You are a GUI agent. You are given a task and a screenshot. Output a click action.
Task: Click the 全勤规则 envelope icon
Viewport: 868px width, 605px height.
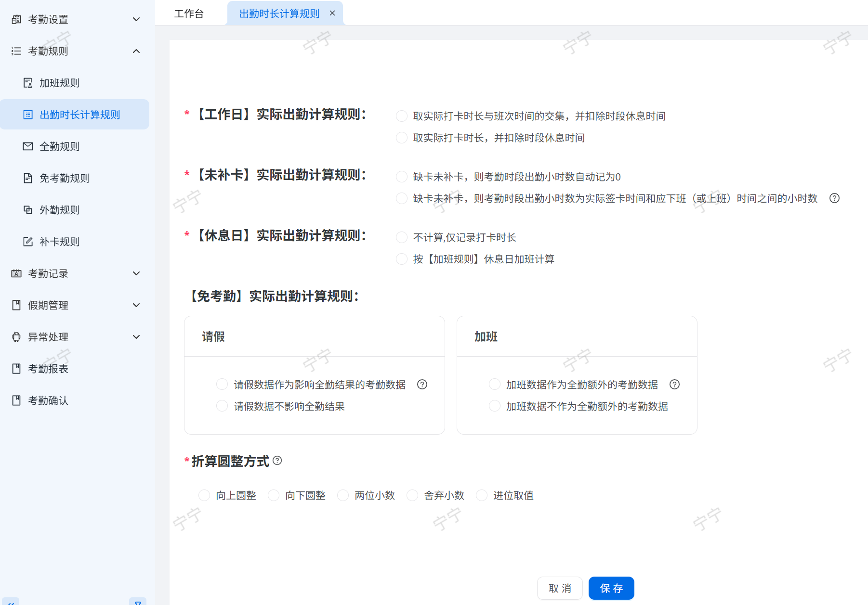click(28, 146)
